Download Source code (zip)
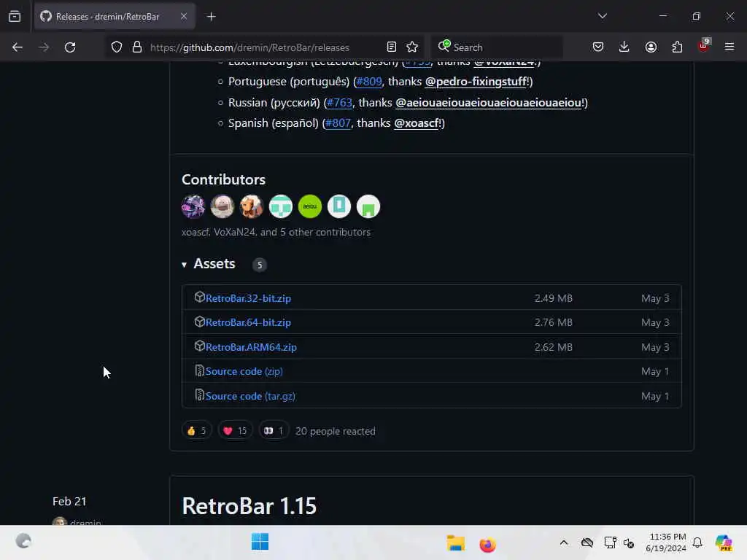The image size is (747, 560). click(244, 371)
